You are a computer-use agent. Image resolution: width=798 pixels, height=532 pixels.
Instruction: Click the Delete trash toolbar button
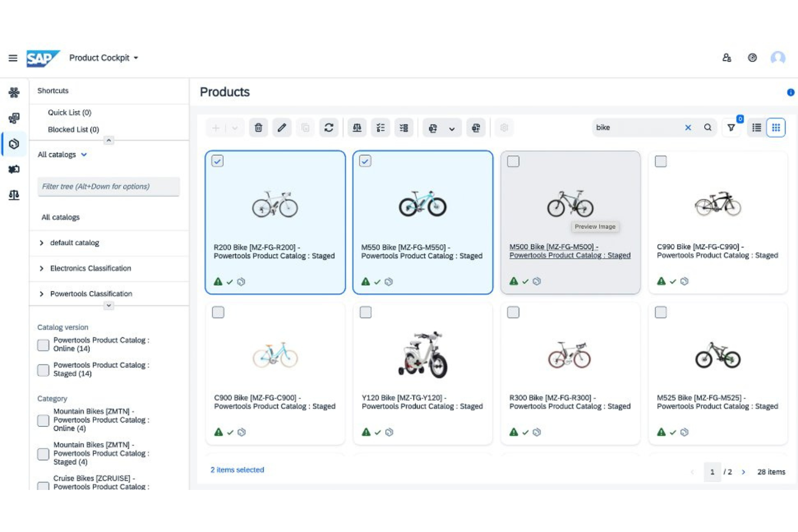click(258, 128)
